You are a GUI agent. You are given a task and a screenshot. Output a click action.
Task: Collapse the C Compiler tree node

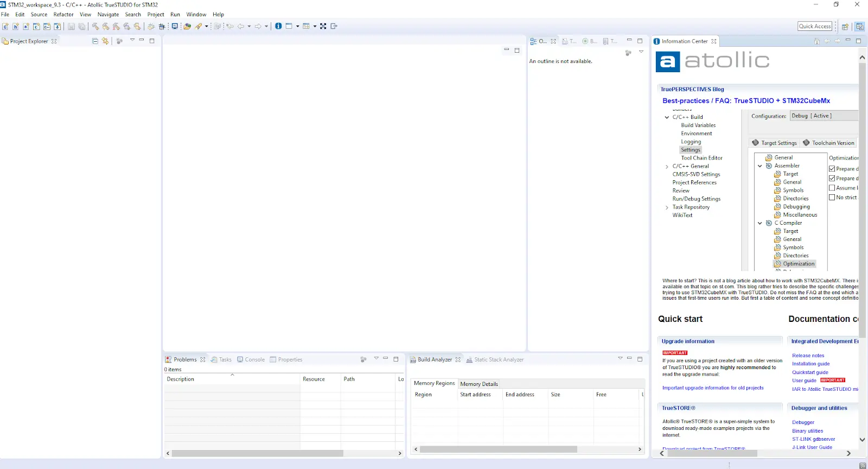coord(760,223)
